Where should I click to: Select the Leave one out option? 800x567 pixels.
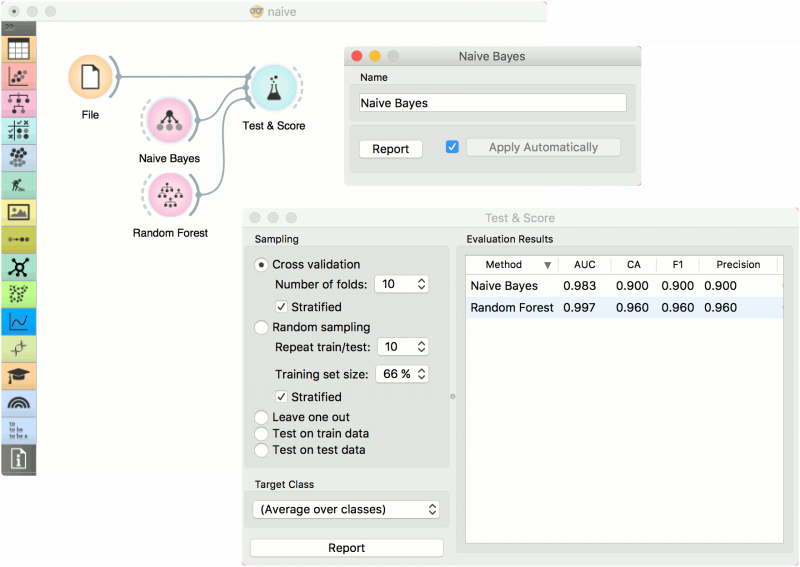point(261,417)
